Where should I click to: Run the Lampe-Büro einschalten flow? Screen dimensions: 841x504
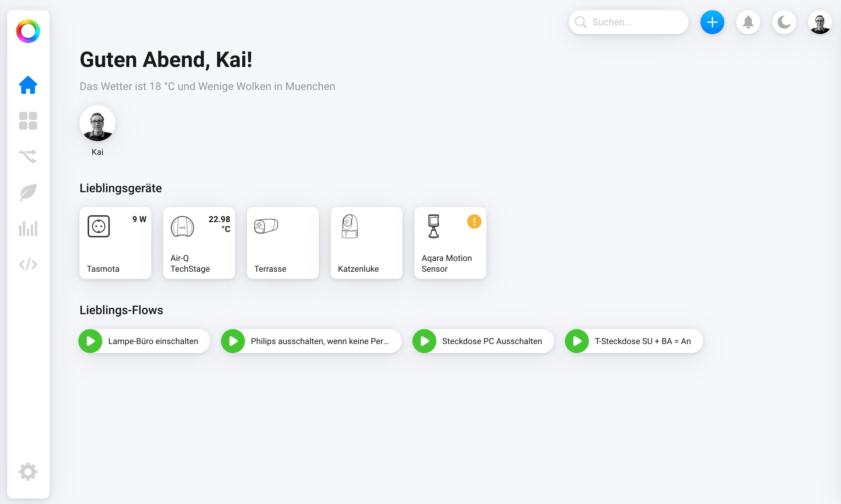[x=90, y=341]
